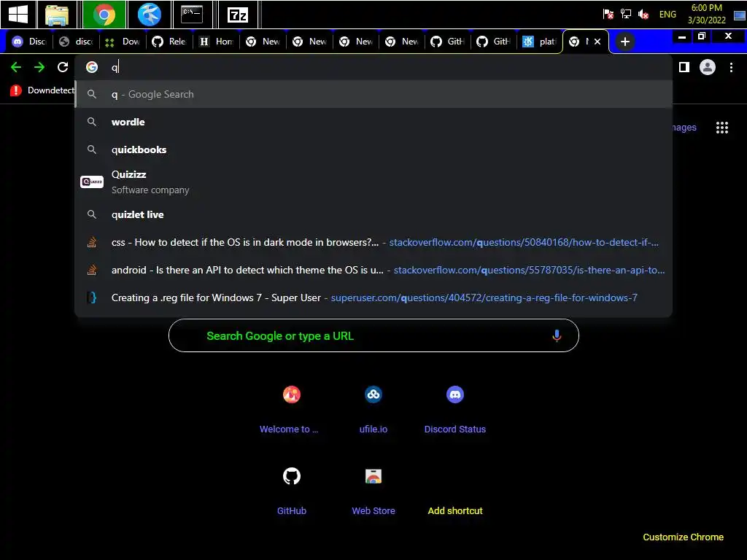Switch to the GitHub 'Rele' tab

[169, 42]
